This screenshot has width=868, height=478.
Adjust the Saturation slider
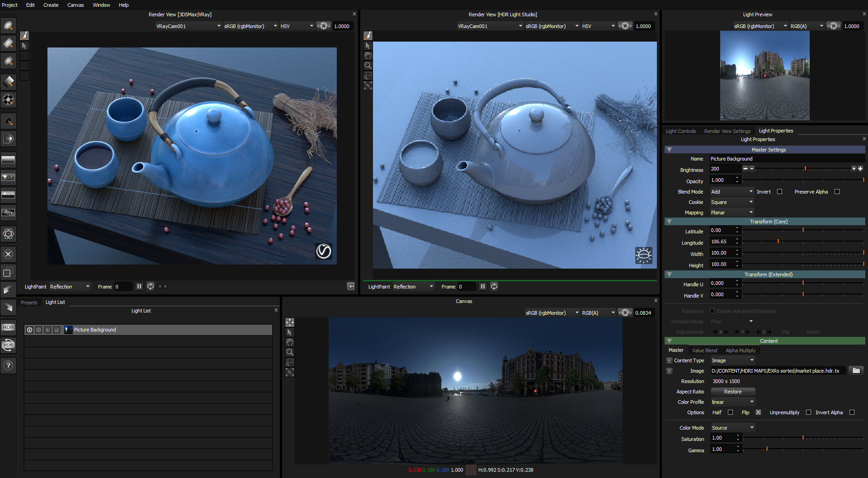[x=803, y=438]
